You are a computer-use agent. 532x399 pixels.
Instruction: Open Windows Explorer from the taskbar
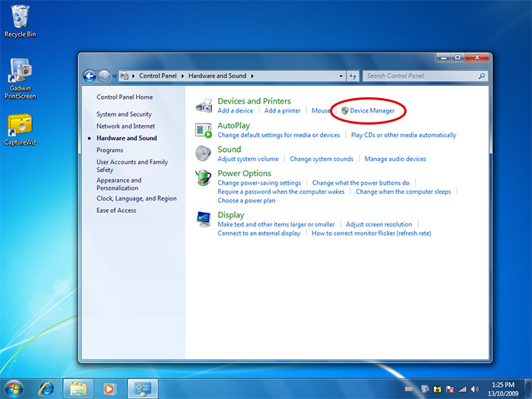pyautogui.click(x=78, y=389)
